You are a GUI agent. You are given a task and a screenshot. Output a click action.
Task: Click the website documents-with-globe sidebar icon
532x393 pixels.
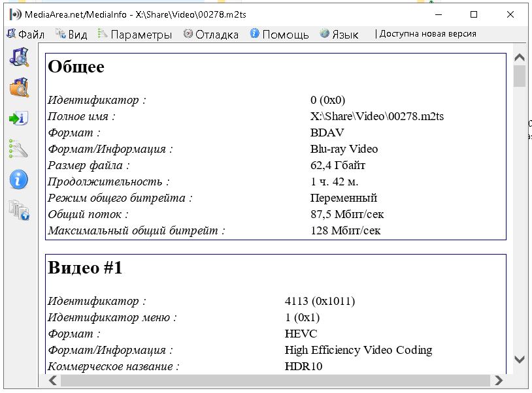pos(19,210)
